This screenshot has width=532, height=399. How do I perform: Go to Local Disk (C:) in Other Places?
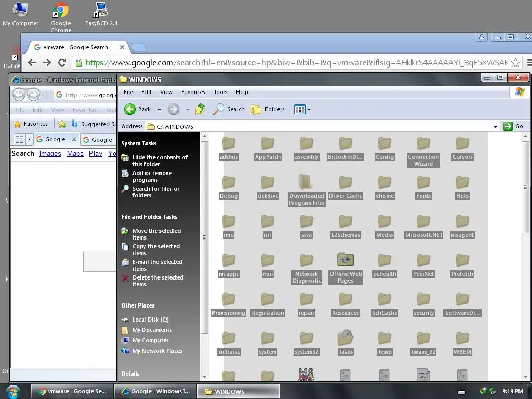150,320
